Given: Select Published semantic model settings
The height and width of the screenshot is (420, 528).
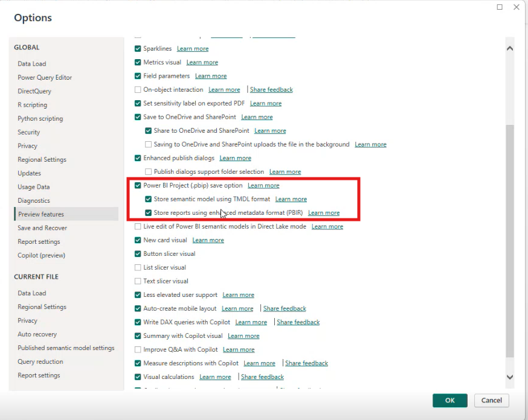Looking at the screenshot, I should (x=66, y=348).
